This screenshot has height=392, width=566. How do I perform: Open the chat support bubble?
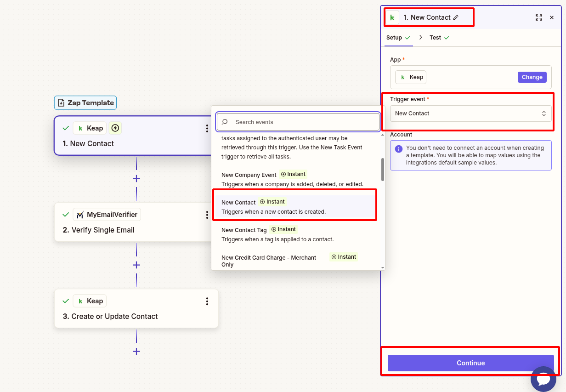click(x=543, y=379)
